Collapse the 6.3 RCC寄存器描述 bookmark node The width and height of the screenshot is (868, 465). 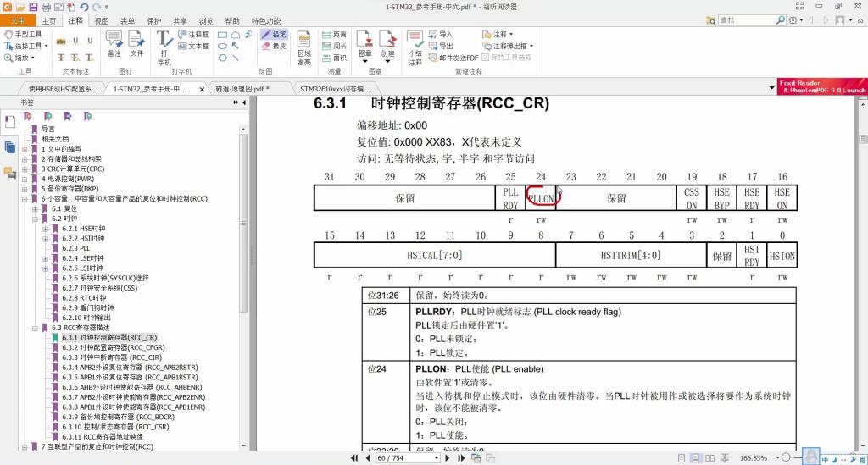[x=35, y=328]
